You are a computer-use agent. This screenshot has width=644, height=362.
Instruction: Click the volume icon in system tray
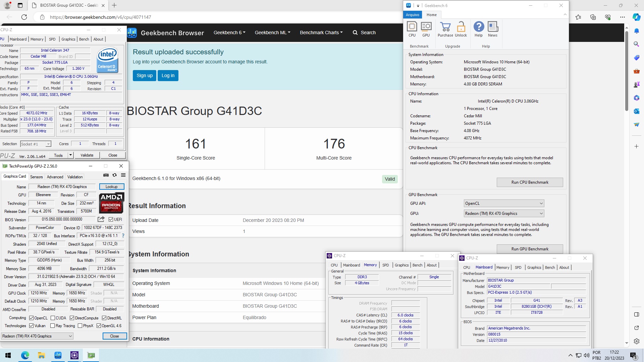pyautogui.click(x=586, y=355)
